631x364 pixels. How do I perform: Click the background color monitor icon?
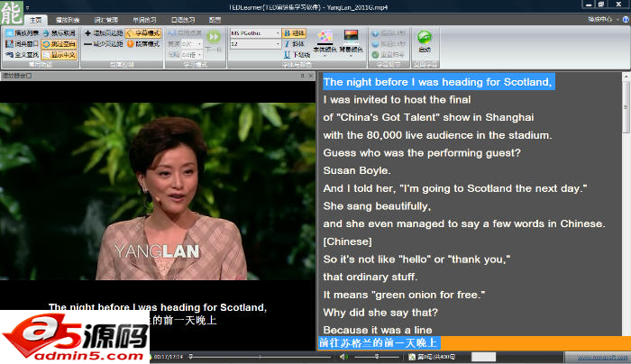click(x=351, y=36)
